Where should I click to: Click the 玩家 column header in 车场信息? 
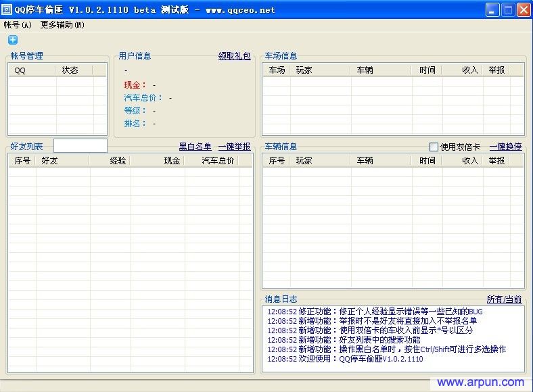[320, 70]
